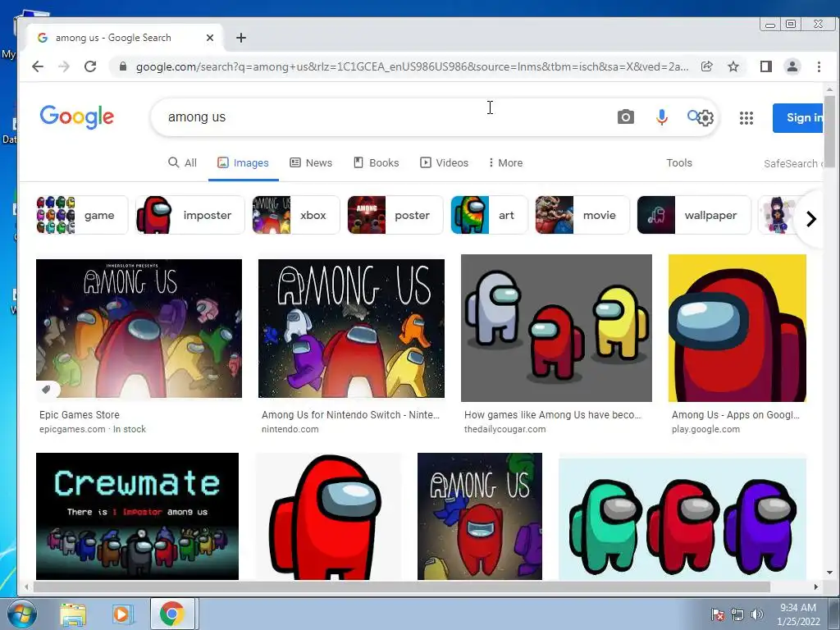Filter images by the game chip
The width and height of the screenshot is (840, 630).
click(82, 215)
